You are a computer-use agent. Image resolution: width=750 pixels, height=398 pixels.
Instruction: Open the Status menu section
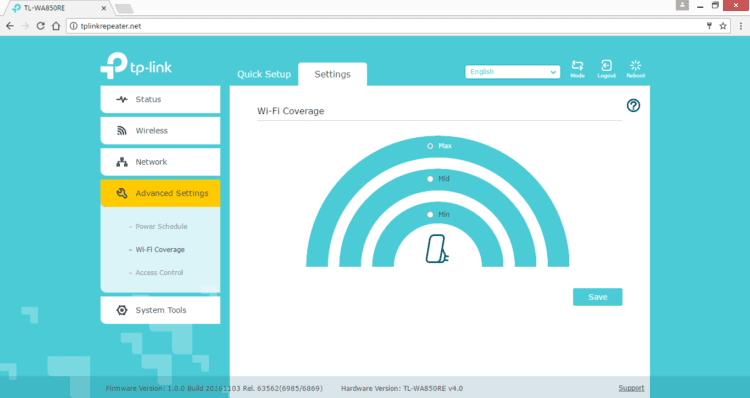pyautogui.click(x=160, y=100)
